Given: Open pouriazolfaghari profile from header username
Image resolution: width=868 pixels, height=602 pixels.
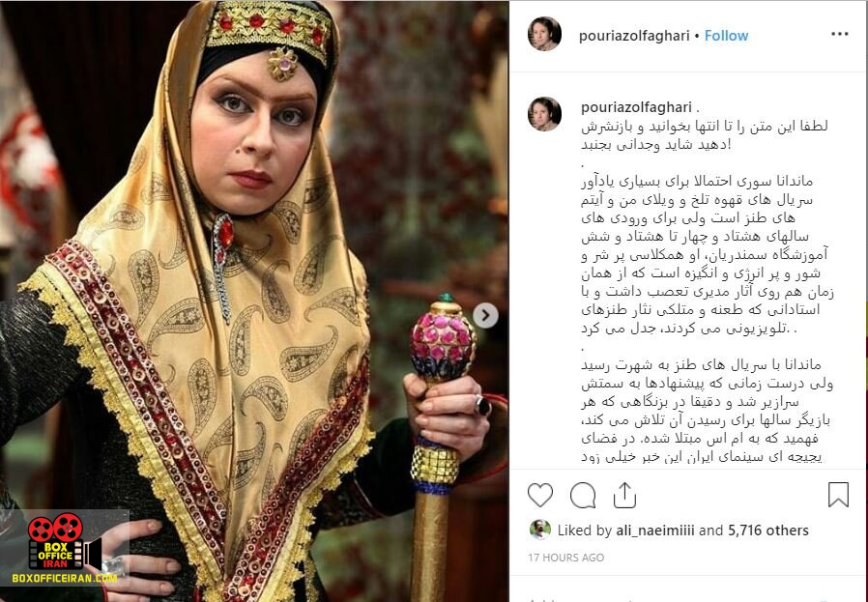Looking at the screenshot, I should pos(634,36).
